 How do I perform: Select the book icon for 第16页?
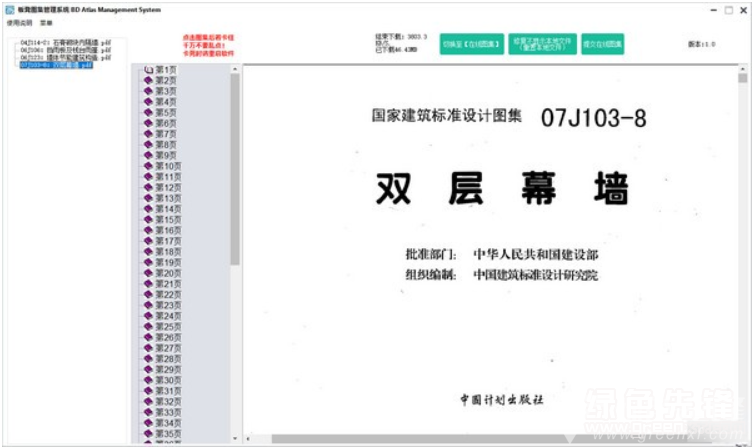tap(149, 230)
